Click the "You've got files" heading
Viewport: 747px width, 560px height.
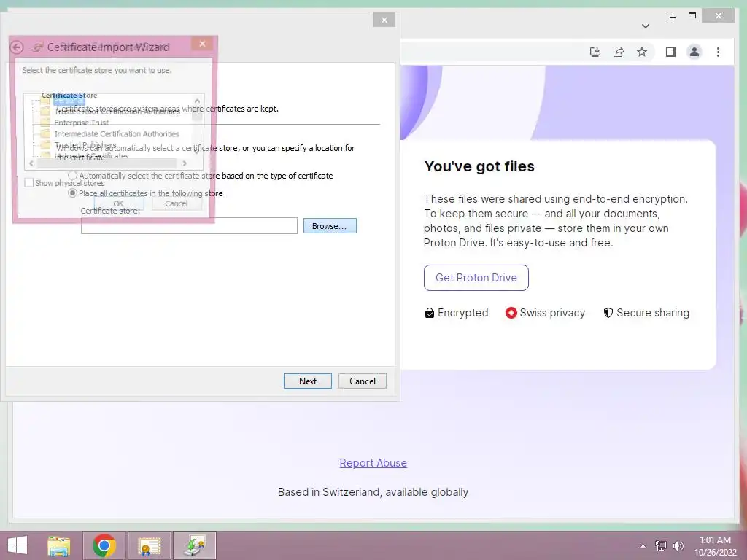[479, 166]
